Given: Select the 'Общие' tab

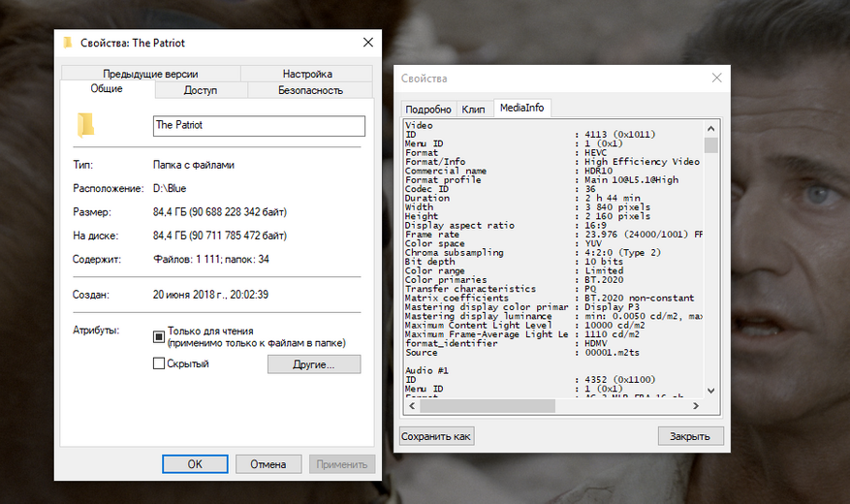Looking at the screenshot, I should coord(107,89).
